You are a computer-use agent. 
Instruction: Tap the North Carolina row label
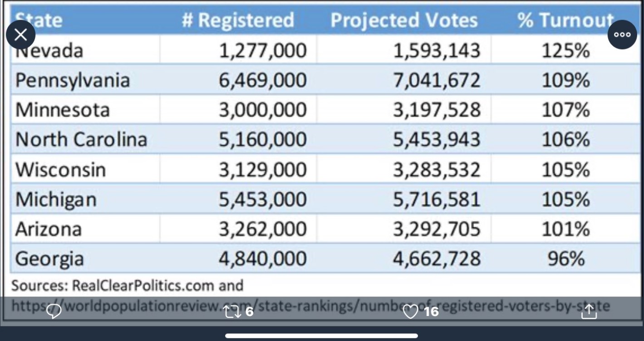(81, 139)
